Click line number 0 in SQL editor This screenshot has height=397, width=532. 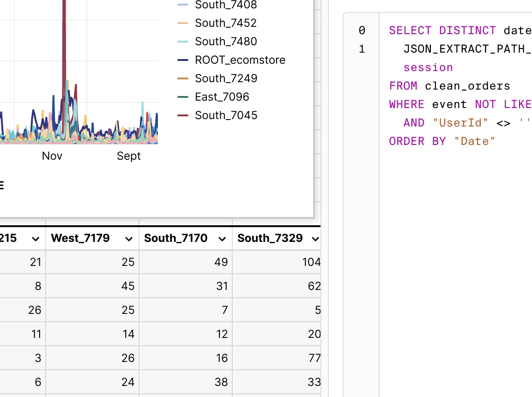pos(362,30)
